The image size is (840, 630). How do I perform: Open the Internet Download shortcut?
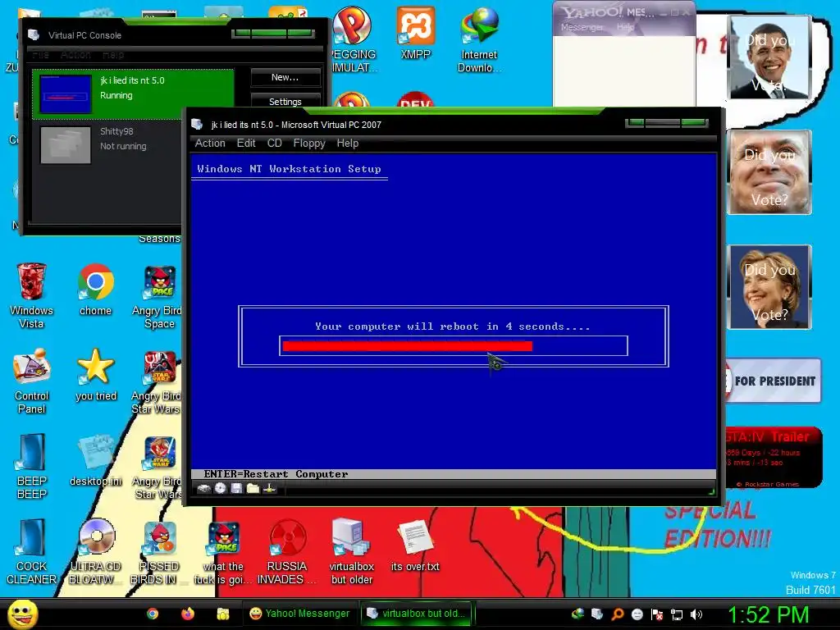coord(479,39)
